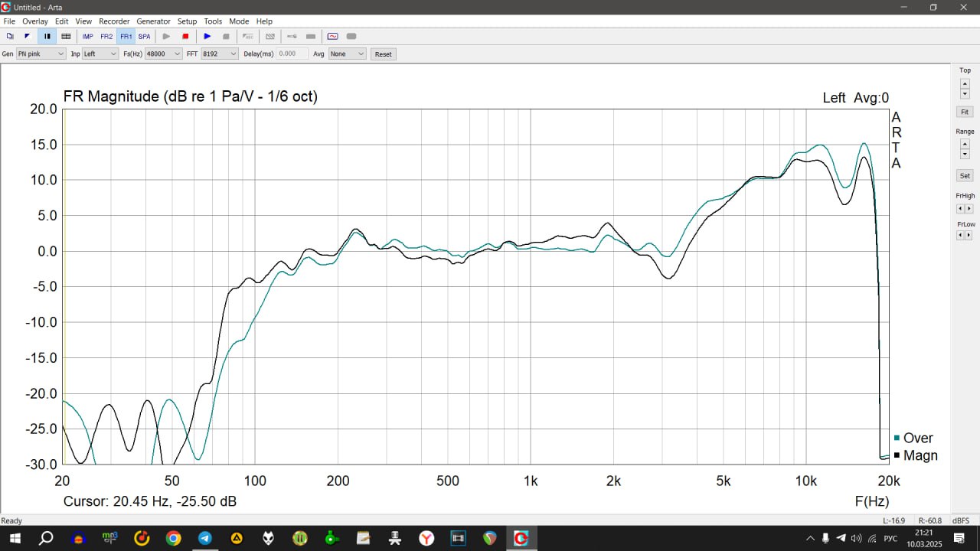
Task: Open the Overlay menu
Action: [35, 21]
